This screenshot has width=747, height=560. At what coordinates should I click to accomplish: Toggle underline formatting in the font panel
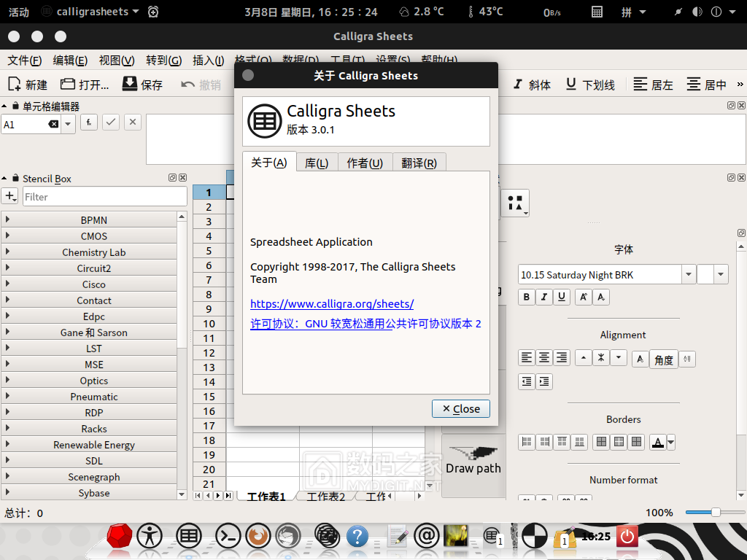tap(562, 297)
